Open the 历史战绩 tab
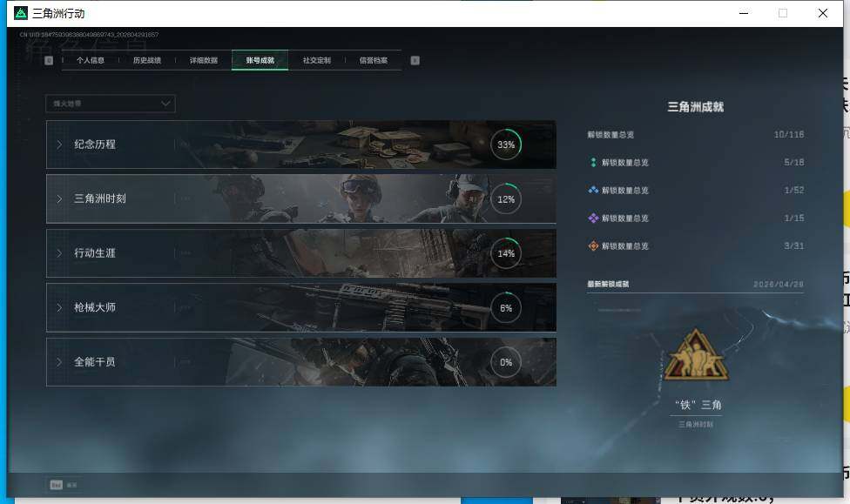Screen dimensions: 850x504 [147, 60]
